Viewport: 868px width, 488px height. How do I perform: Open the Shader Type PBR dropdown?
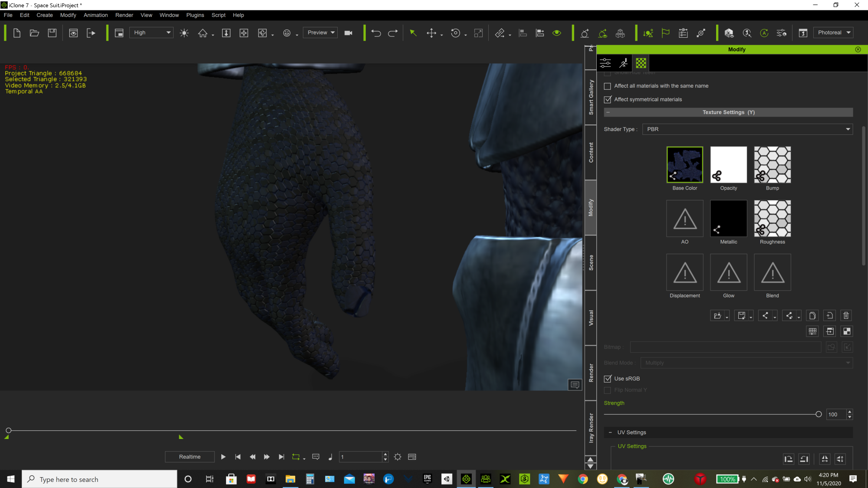[747, 129]
